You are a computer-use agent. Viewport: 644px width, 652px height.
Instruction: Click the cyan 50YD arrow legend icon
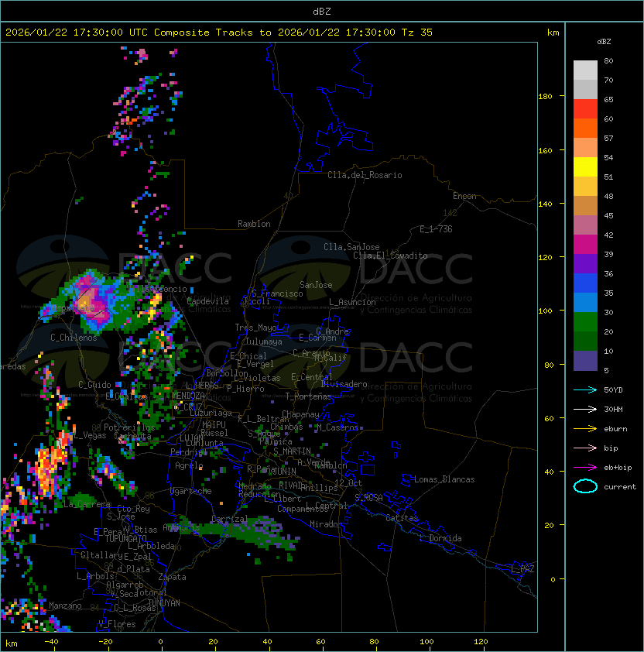(585, 389)
